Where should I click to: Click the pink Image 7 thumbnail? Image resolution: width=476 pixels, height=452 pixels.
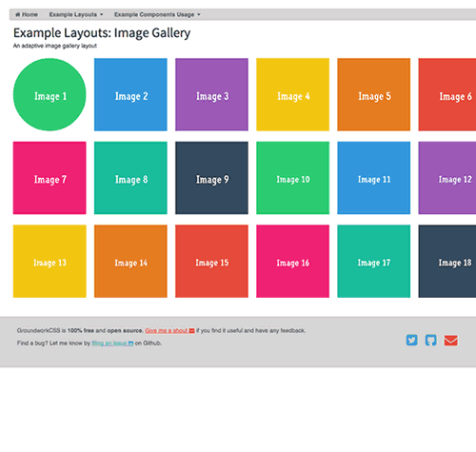tap(50, 178)
